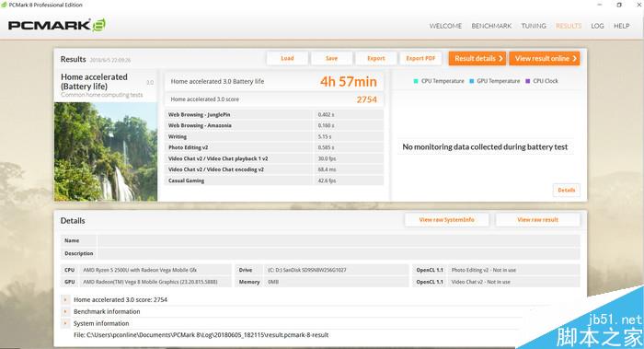The image size is (644, 349).
Task: Click the Load button
Action: (x=287, y=58)
